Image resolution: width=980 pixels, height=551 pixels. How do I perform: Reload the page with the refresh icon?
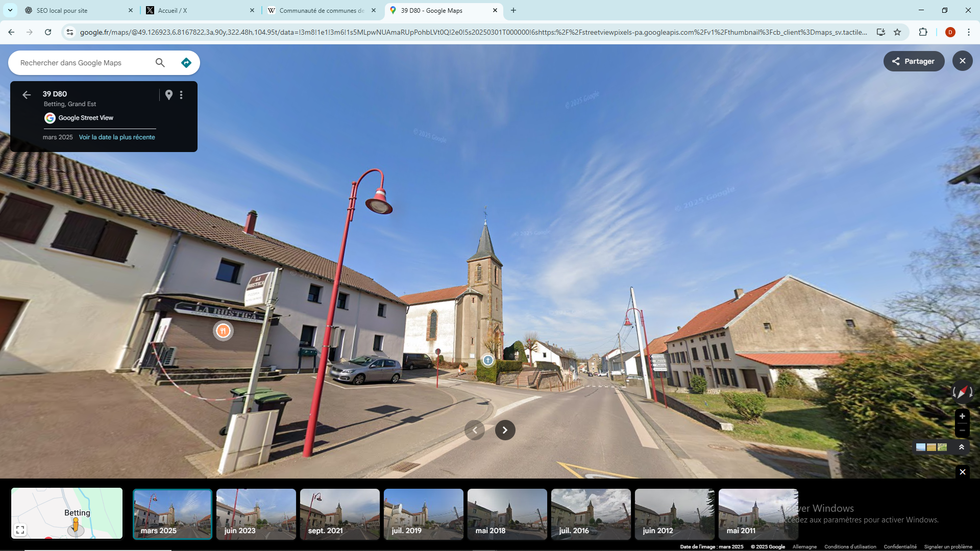pos(48,32)
